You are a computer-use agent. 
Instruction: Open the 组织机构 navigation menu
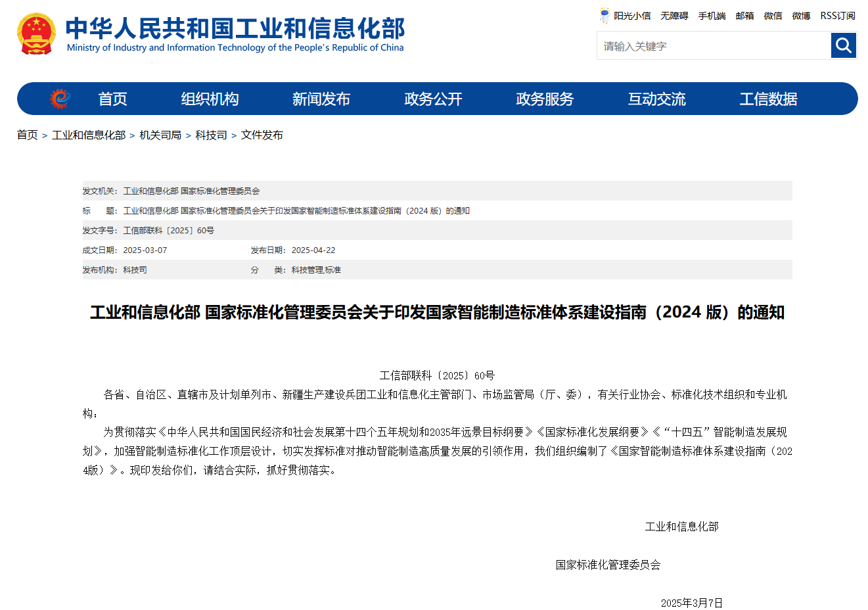click(210, 99)
